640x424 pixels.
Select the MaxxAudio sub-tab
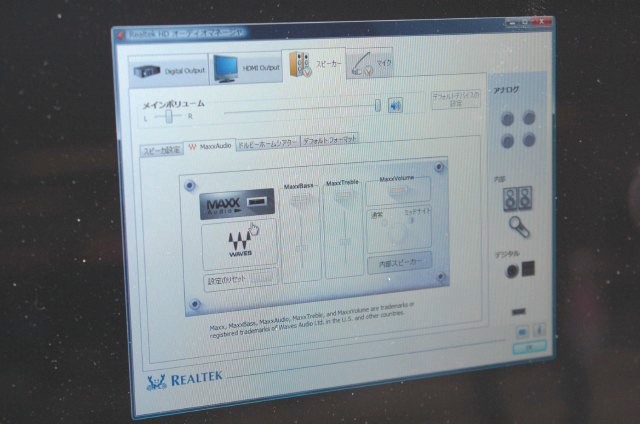[210, 146]
